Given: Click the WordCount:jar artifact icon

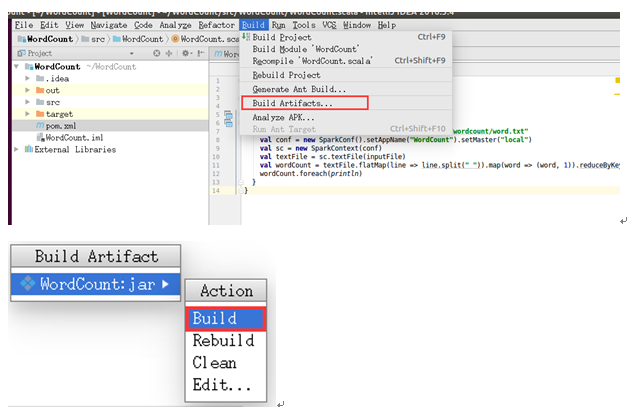Looking at the screenshot, I should tap(28, 284).
